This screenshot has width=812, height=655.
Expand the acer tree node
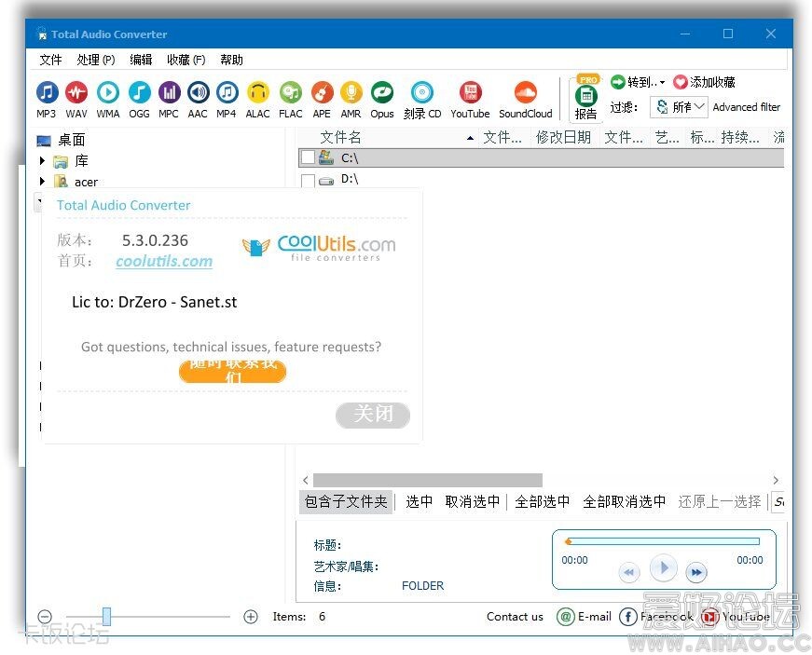43,181
